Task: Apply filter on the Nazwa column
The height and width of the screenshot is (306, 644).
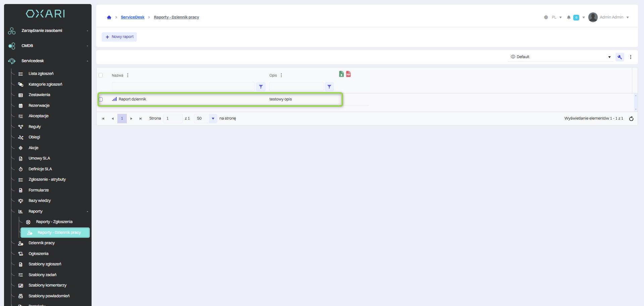Action: tap(261, 87)
